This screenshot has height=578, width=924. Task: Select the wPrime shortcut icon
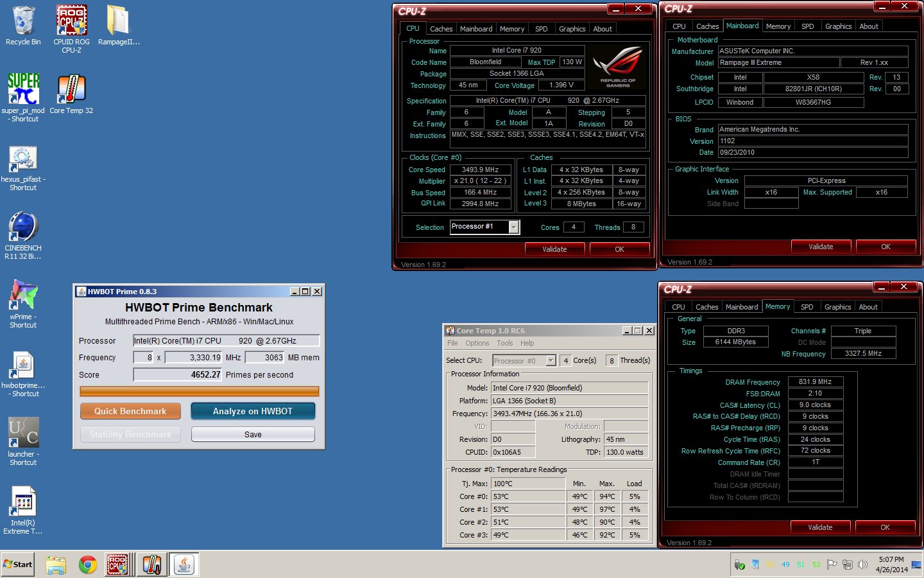coord(23,304)
